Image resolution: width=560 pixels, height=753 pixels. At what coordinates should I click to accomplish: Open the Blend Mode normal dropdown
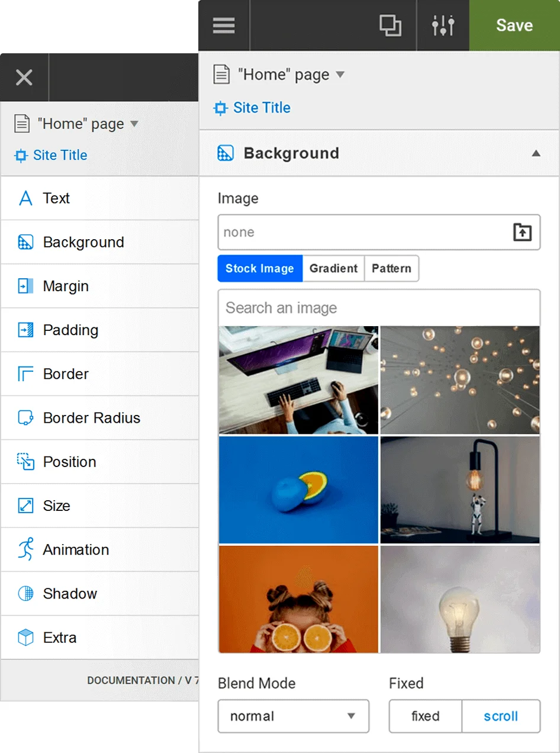294,716
